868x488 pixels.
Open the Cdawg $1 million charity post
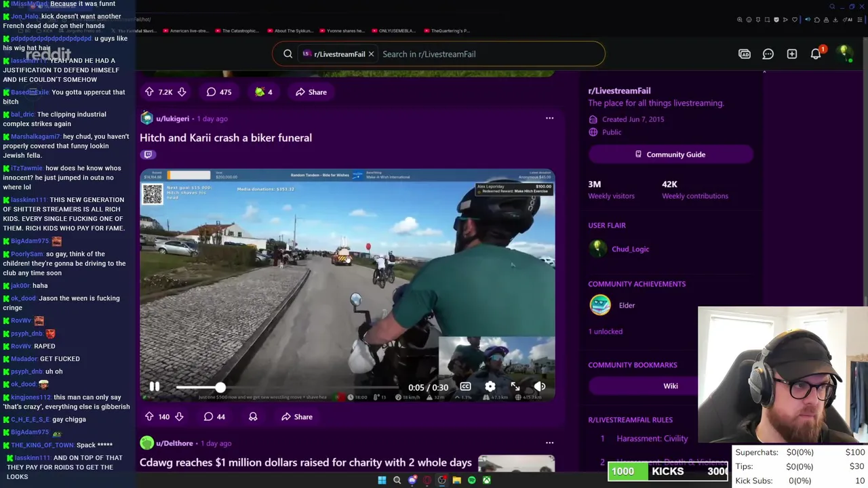pyautogui.click(x=306, y=462)
